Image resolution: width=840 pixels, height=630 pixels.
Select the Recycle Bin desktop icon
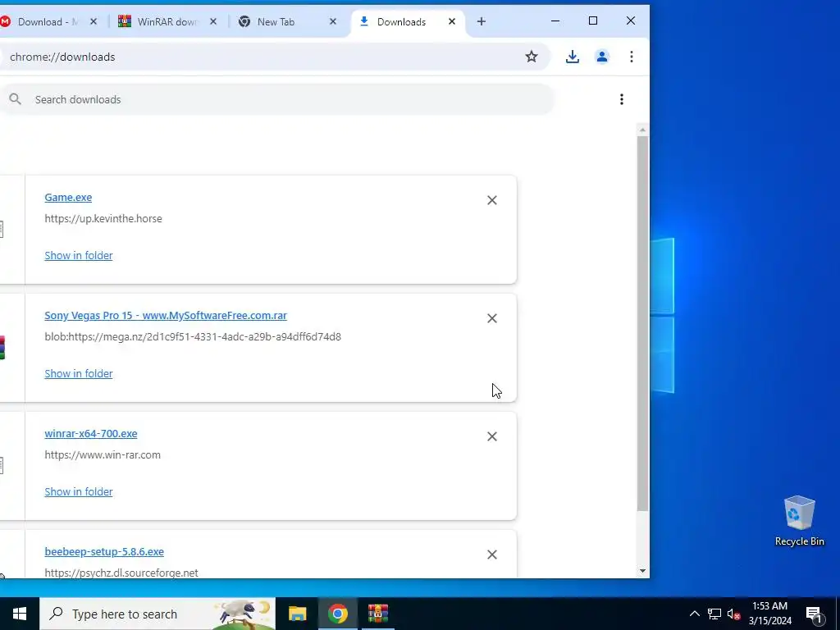point(799,521)
